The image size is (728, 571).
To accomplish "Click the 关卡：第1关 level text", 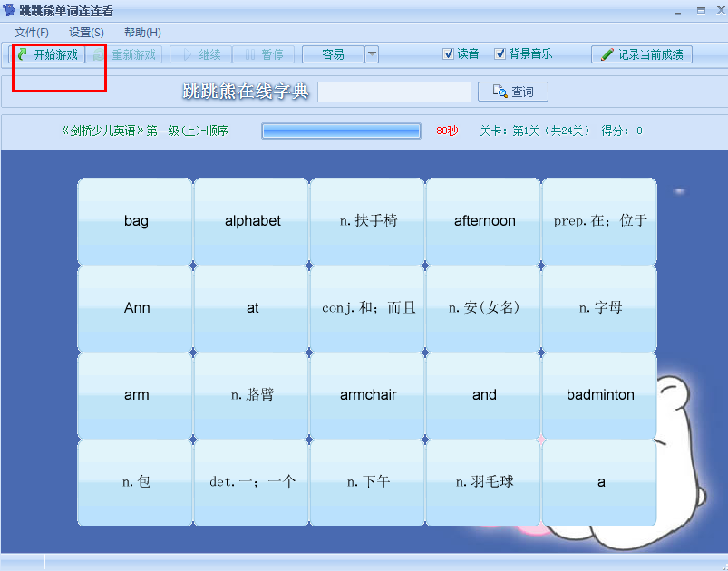I will coord(535,131).
